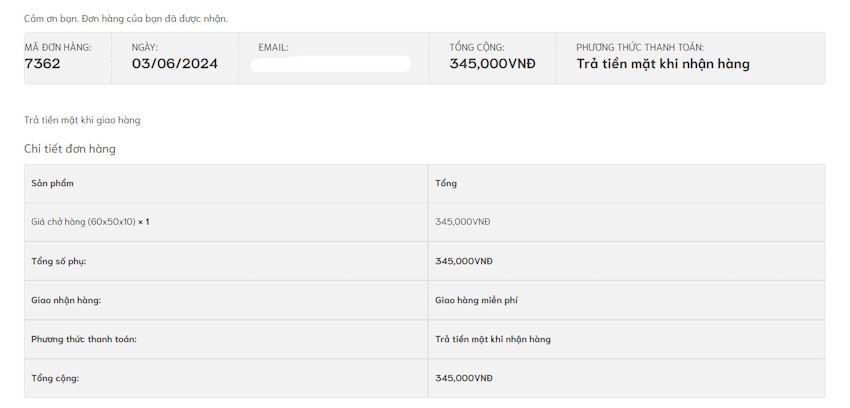Click the 'Giao hàng miễn phí' shipping value
The image size is (850, 408).
[x=476, y=300]
